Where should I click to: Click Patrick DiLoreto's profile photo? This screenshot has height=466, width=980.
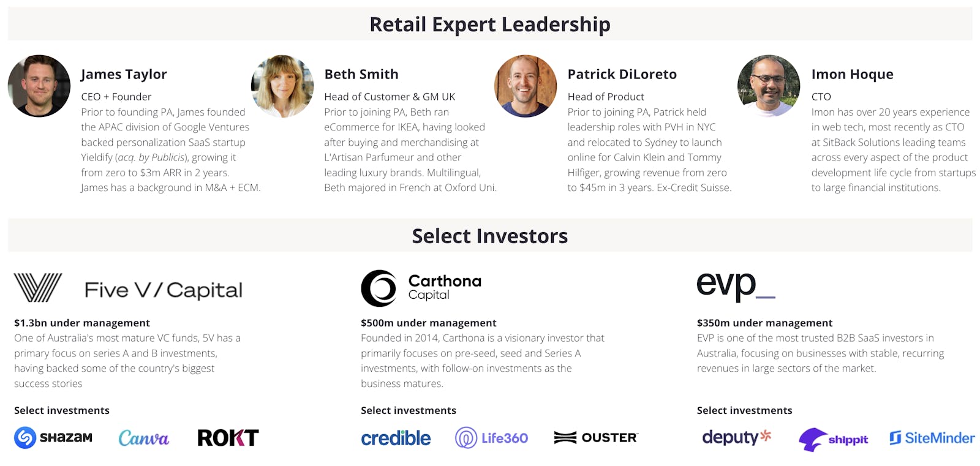[x=526, y=86]
